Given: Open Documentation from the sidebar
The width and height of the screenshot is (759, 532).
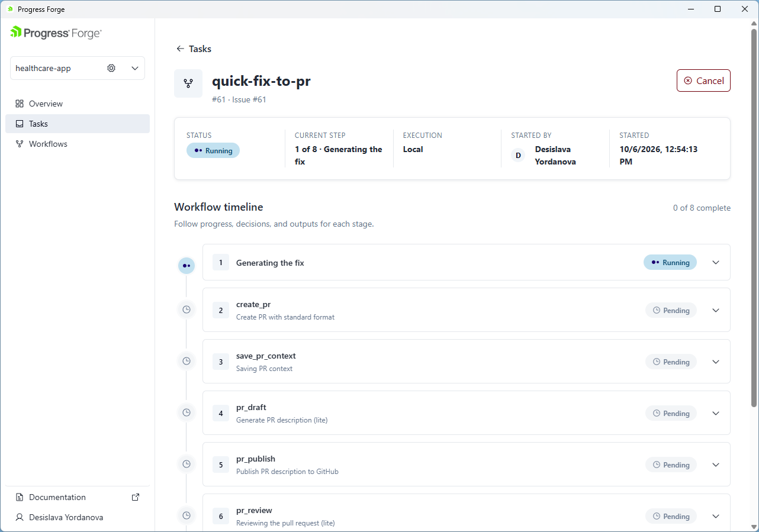Looking at the screenshot, I should 78,497.
